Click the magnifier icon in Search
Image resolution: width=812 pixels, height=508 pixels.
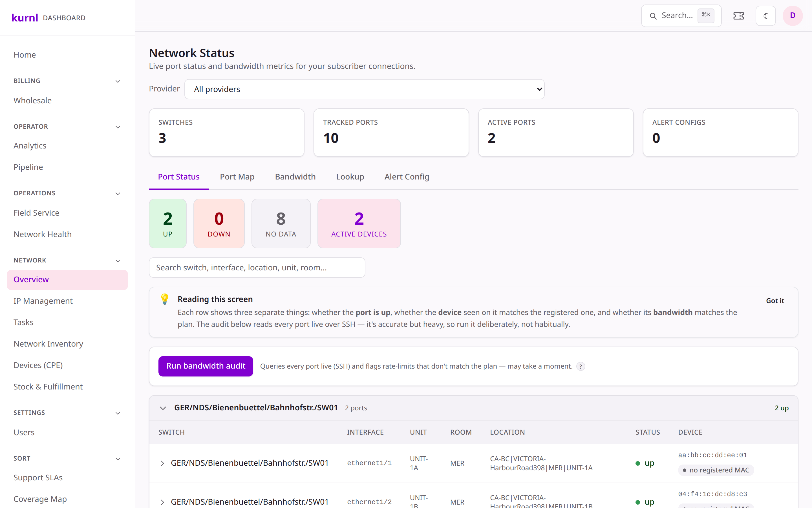pyautogui.click(x=653, y=16)
